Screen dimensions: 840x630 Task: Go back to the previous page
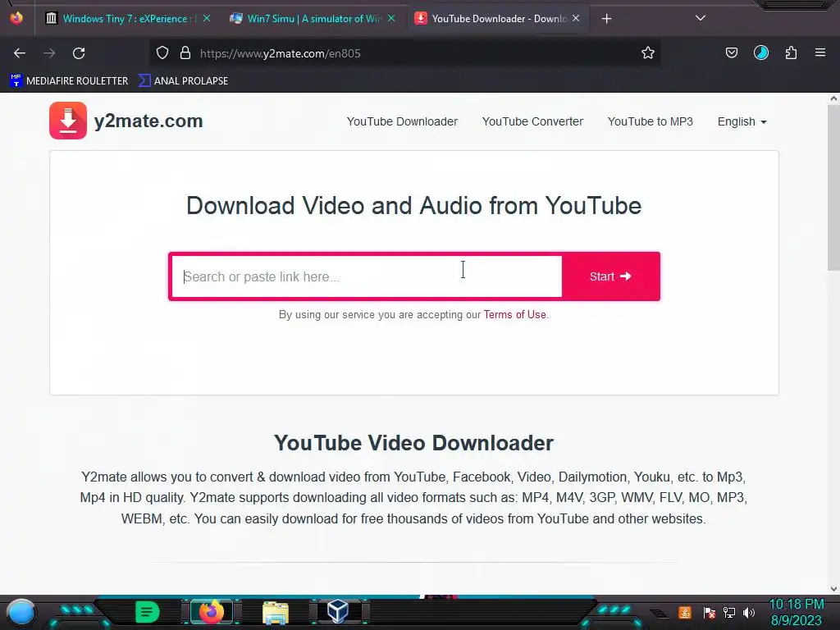[x=20, y=53]
